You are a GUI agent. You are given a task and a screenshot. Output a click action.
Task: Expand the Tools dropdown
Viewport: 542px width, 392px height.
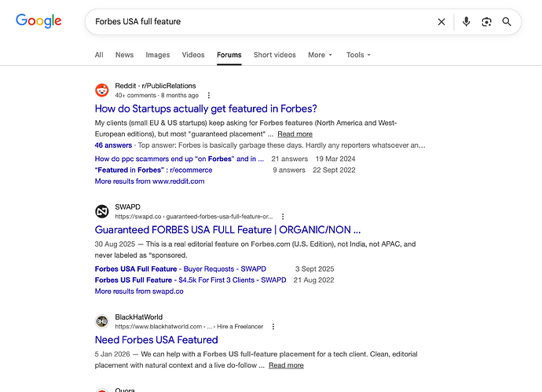pyautogui.click(x=358, y=55)
